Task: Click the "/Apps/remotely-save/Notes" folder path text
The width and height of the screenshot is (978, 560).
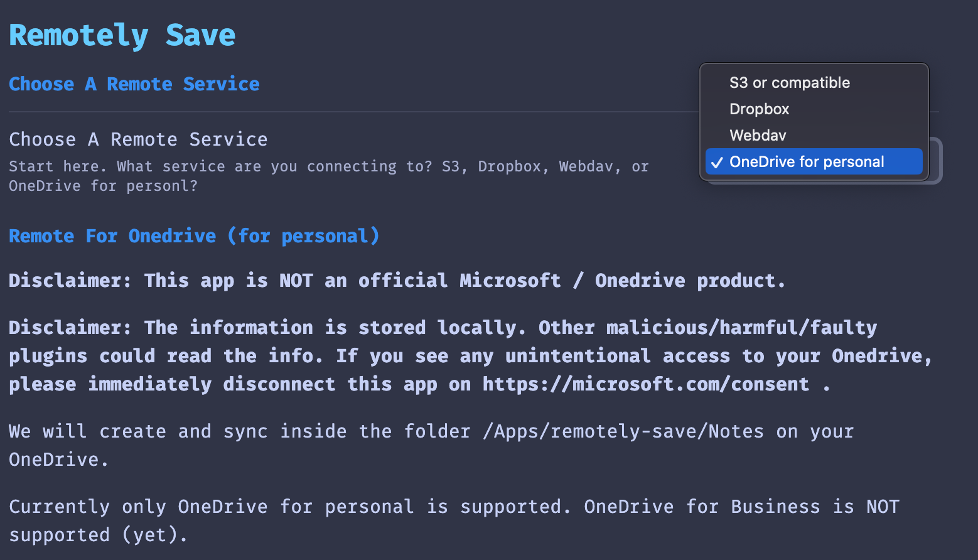Action: coord(623,431)
